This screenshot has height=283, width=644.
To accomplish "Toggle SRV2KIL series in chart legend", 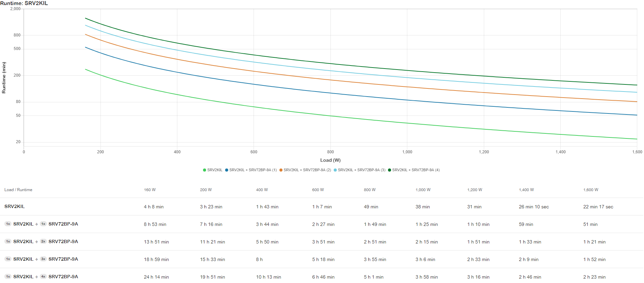I will (213, 170).
